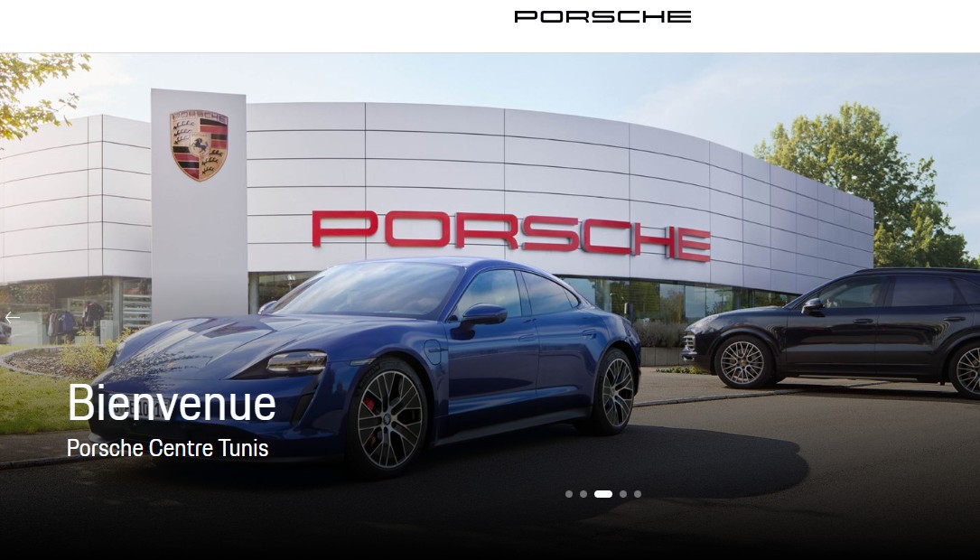
Task: Select the fourth carousel pagination dot
Action: 623,494
